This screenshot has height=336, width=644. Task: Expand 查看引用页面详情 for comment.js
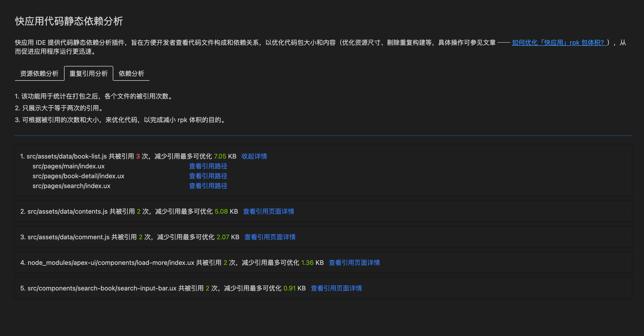pyautogui.click(x=270, y=237)
